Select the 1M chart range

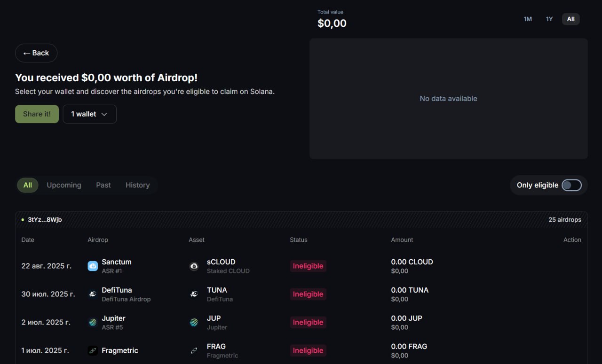(x=528, y=19)
